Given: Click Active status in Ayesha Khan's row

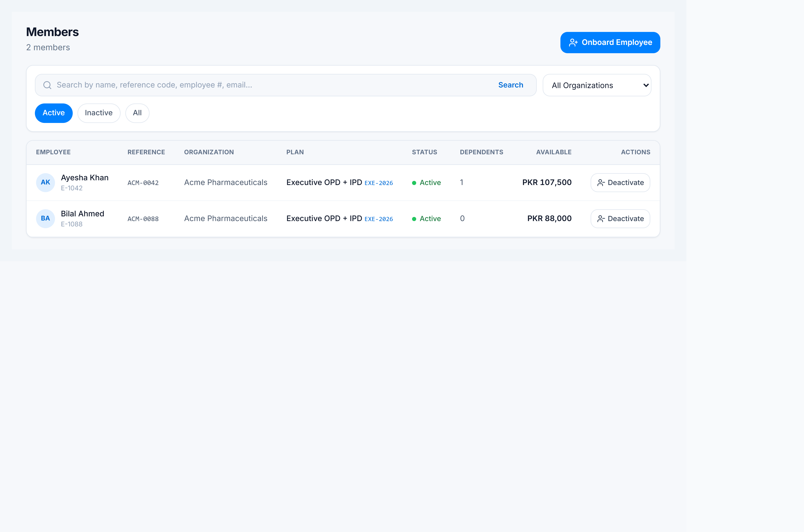Looking at the screenshot, I should click(x=426, y=182).
